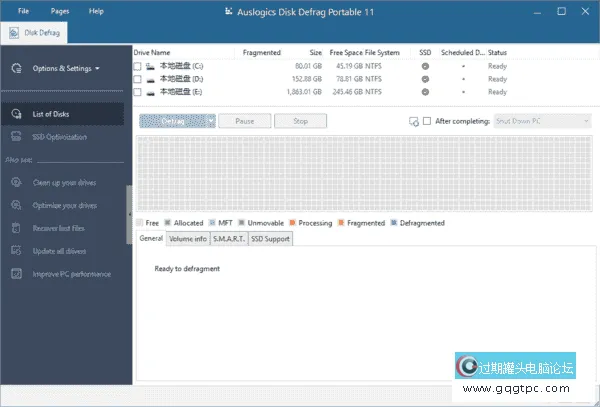
Task: Enable the After completing checkbox
Action: (x=427, y=121)
